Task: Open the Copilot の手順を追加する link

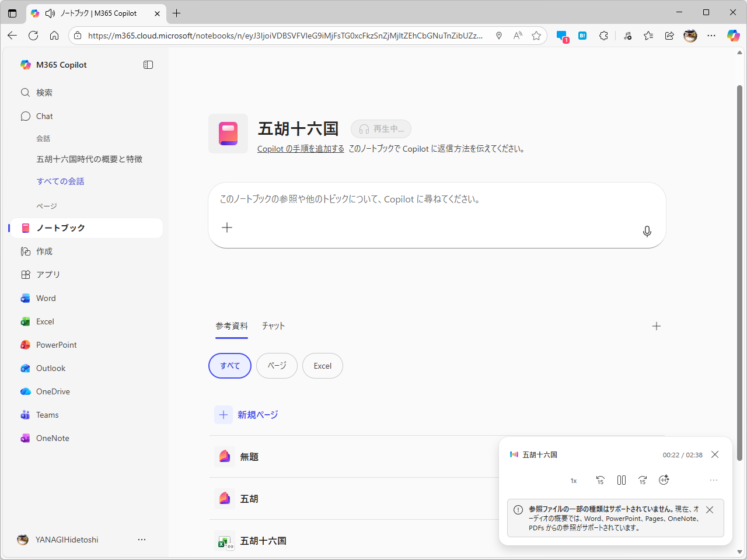Action: [301, 148]
